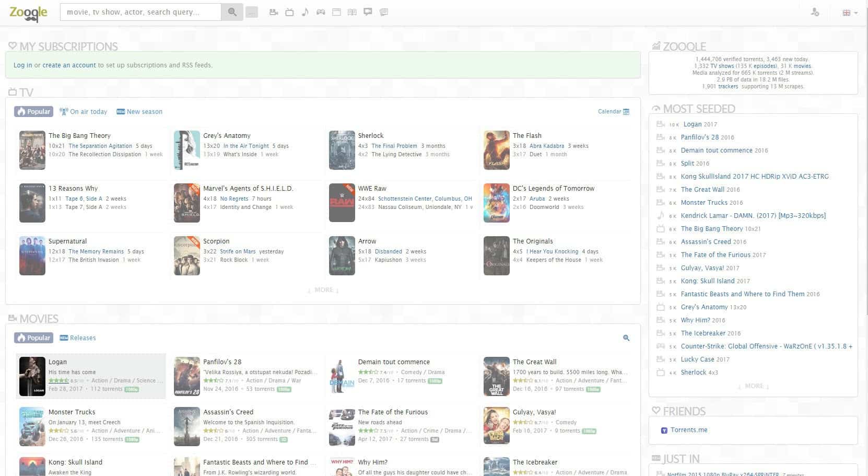The width and height of the screenshot is (868, 476).
Task: Open the Games category gamepad icon
Action: point(321,12)
